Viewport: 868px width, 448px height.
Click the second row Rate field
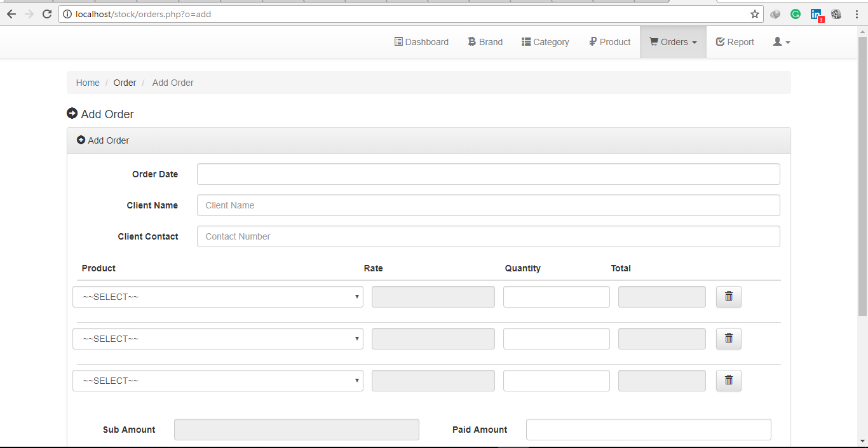433,339
